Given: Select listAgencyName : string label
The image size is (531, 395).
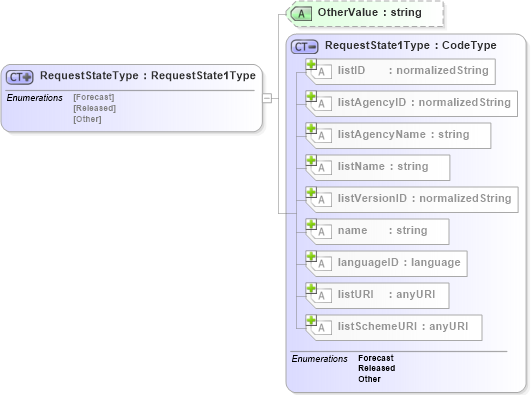Looking at the screenshot, I should pos(404,134).
